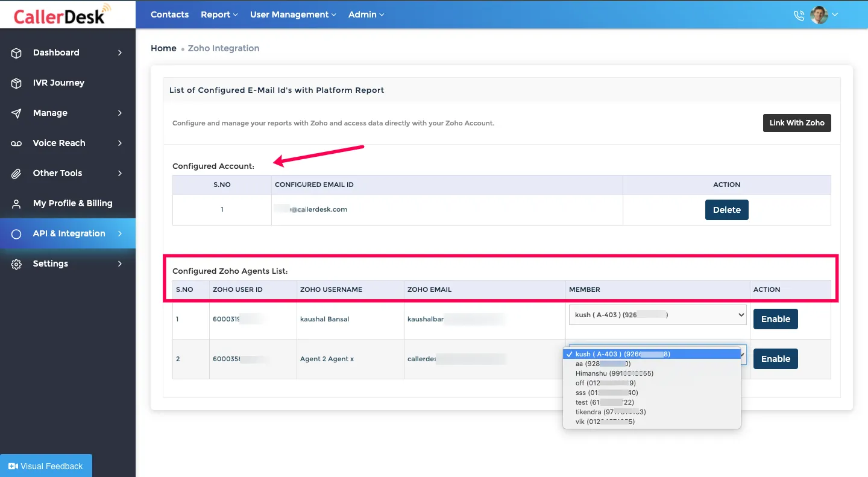Open the Admin dropdown menu
The image size is (868, 477).
click(x=366, y=14)
